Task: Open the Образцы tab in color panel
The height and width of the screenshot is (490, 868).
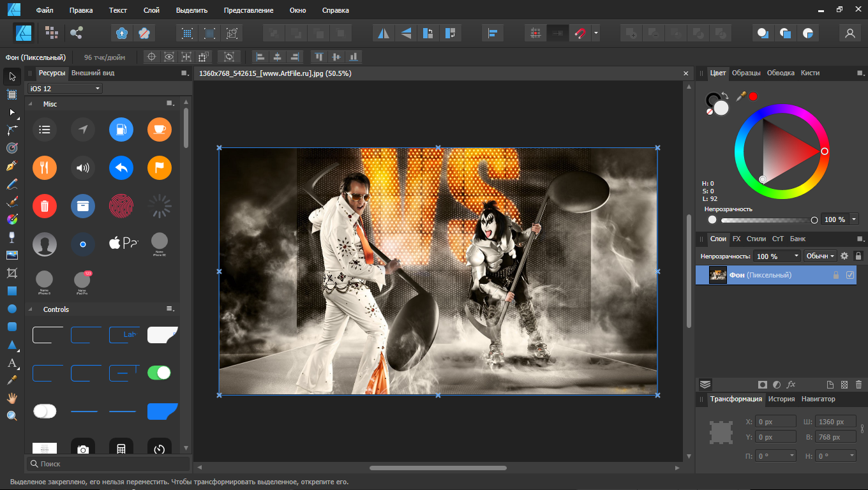Action: [745, 73]
